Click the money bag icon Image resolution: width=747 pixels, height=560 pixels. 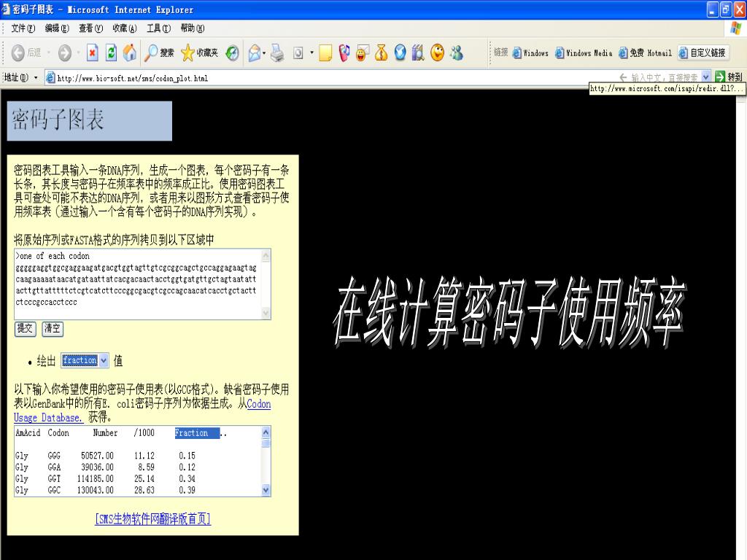(x=381, y=52)
